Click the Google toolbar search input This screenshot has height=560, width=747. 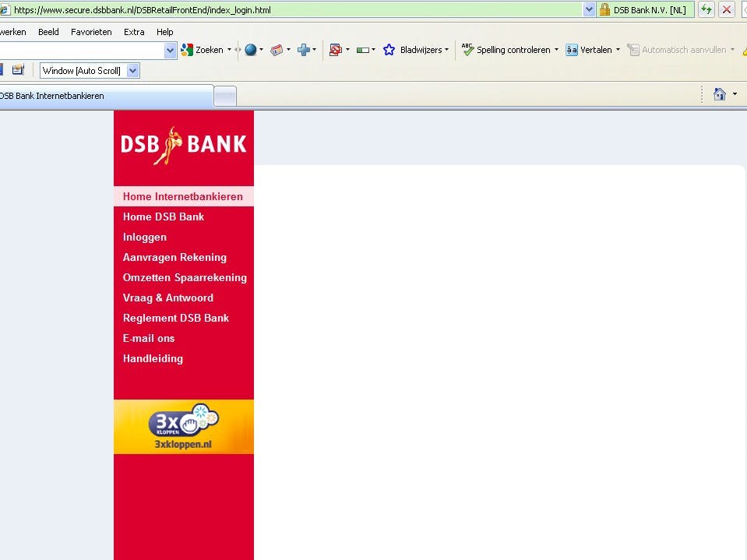tap(82, 51)
